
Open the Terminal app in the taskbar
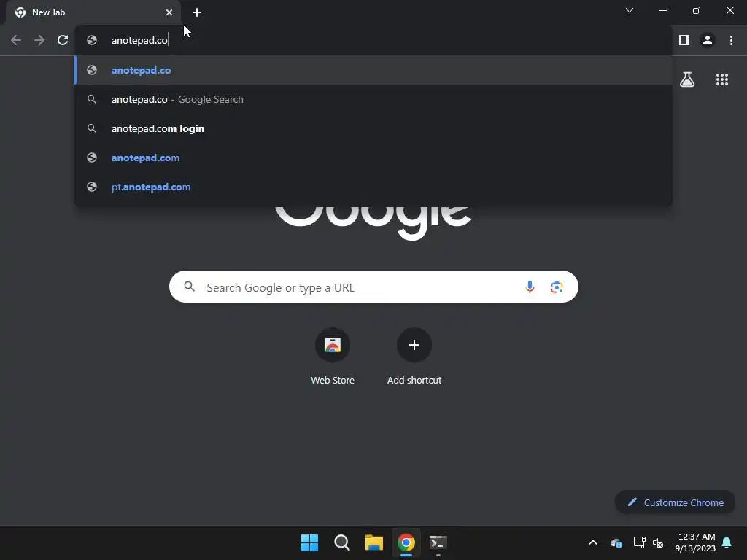(438, 542)
